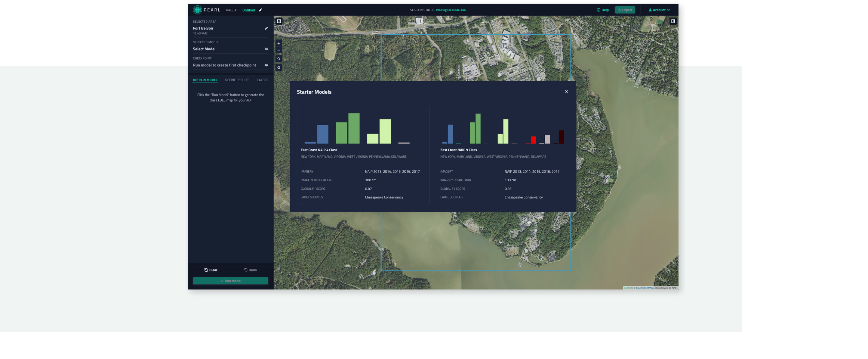Edit the Fort Belvoir selected area
This screenshot has width=868, height=359.
(x=266, y=28)
